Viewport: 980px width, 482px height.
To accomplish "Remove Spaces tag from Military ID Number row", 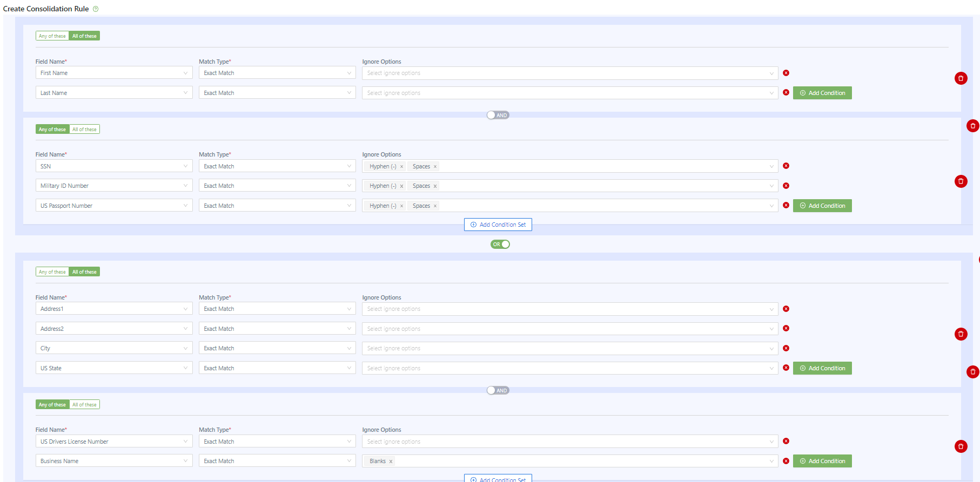I will 435,186.
